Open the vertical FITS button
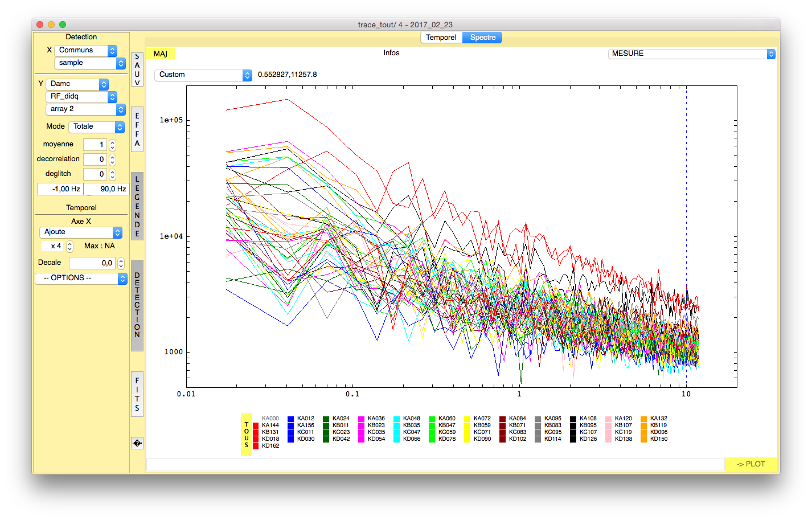812x520 pixels. [x=137, y=394]
